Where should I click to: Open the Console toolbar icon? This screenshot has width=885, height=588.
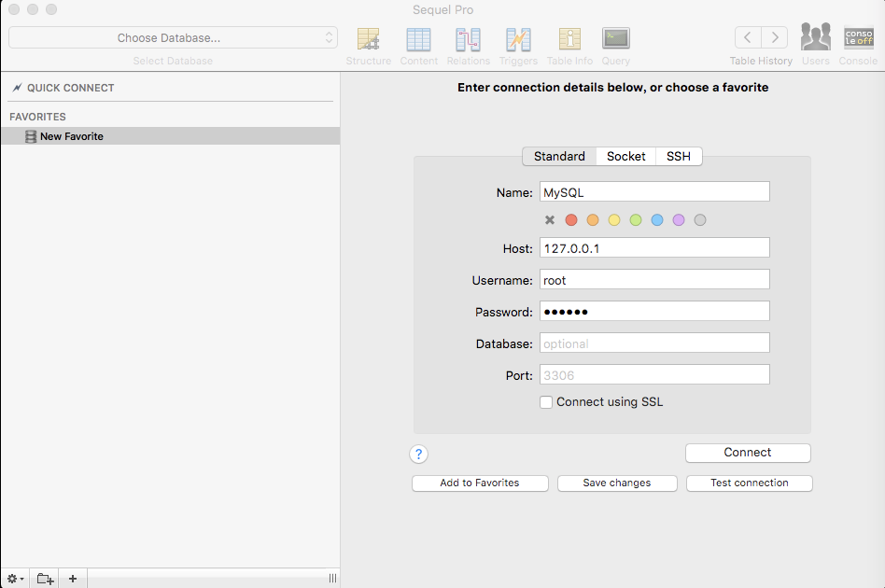(x=858, y=39)
